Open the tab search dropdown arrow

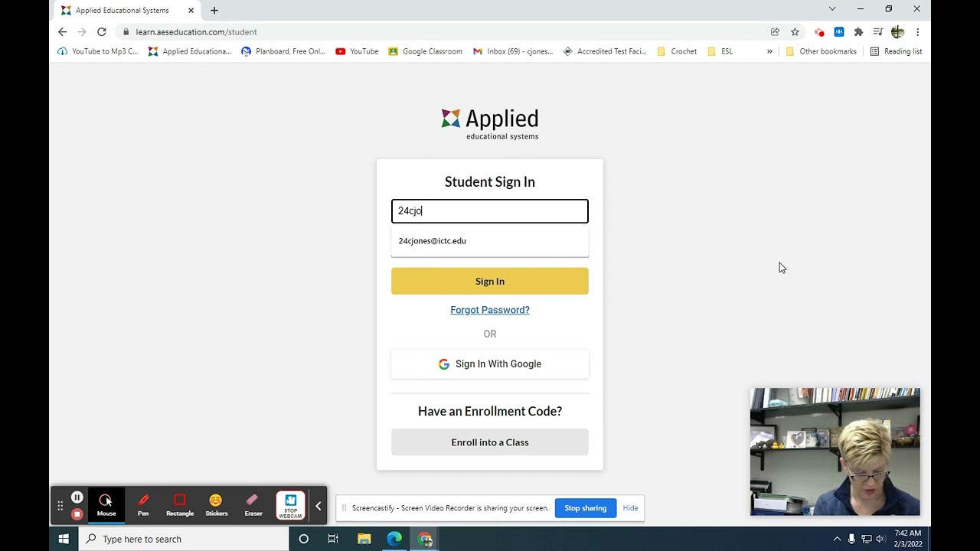click(832, 9)
